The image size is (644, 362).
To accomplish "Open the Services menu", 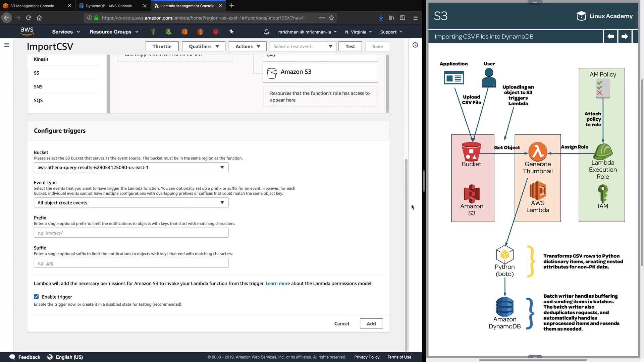I will tap(66, 32).
